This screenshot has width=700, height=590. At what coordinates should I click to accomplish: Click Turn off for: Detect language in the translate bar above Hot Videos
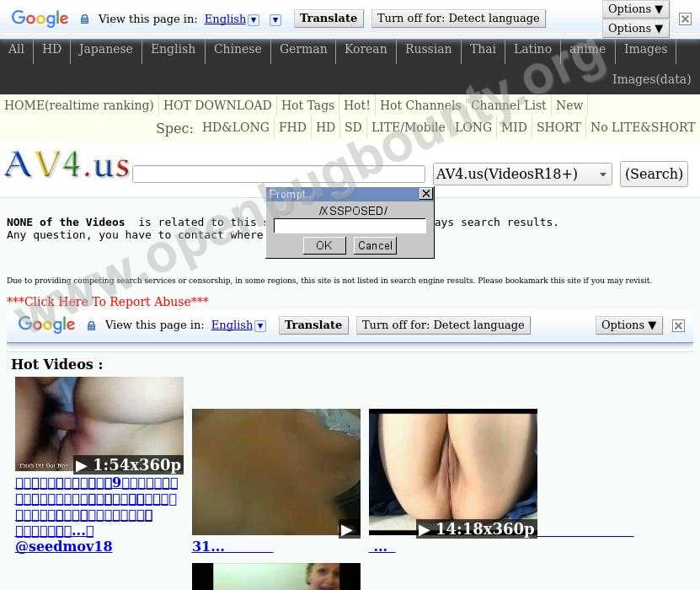tap(443, 325)
